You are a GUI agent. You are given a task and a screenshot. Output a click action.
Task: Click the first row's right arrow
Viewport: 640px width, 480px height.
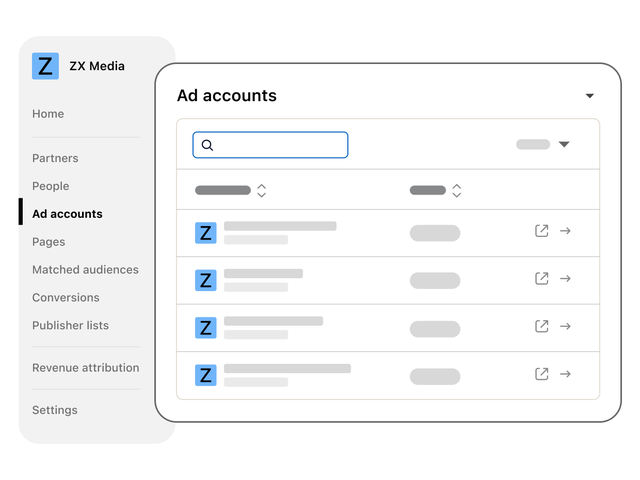point(565,231)
